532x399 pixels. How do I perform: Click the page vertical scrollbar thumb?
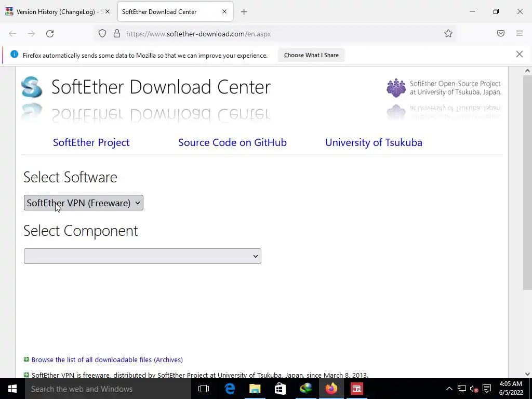(x=527, y=182)
